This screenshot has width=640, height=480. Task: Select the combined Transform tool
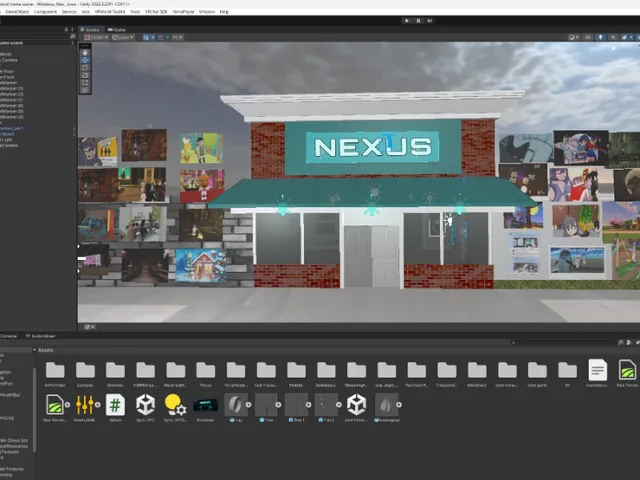coord(85,90)
